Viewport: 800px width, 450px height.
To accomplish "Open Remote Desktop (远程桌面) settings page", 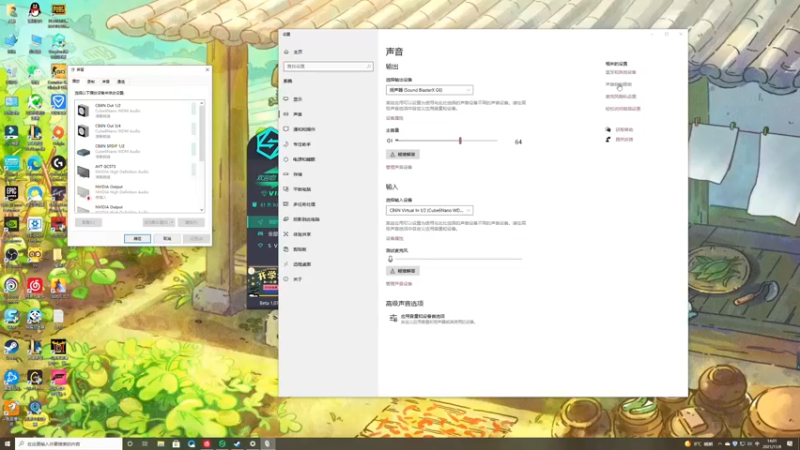I will coord(302,264).
